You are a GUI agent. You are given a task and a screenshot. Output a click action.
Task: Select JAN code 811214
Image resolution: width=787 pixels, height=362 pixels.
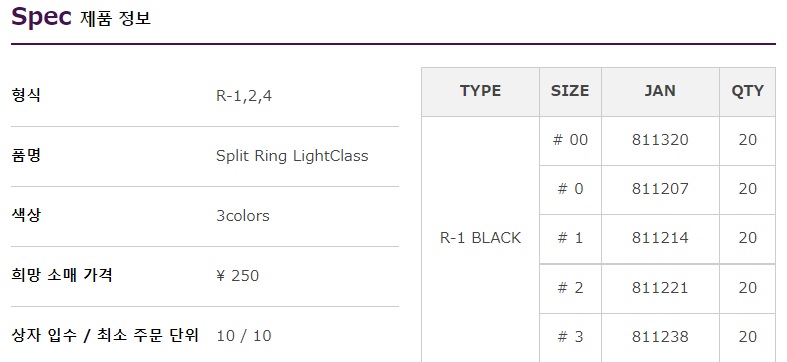coord(660,238)
